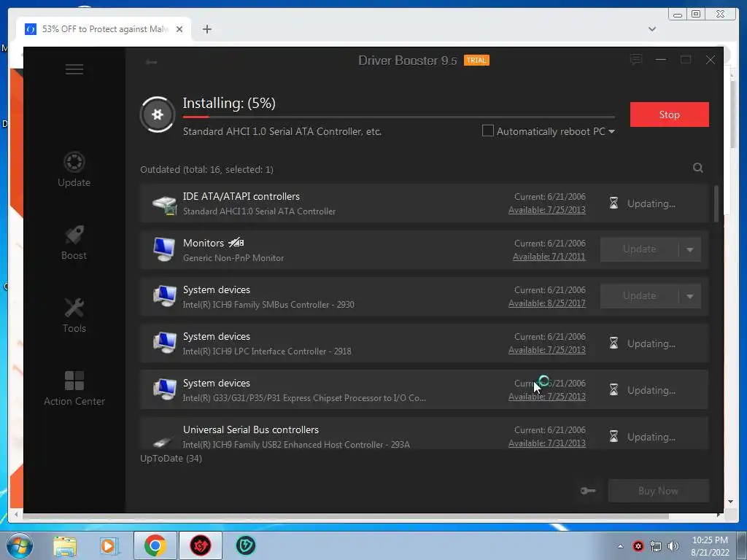Click the orange TRIAL badge
This screenshot has width=747, height=560.
point(476,61)
